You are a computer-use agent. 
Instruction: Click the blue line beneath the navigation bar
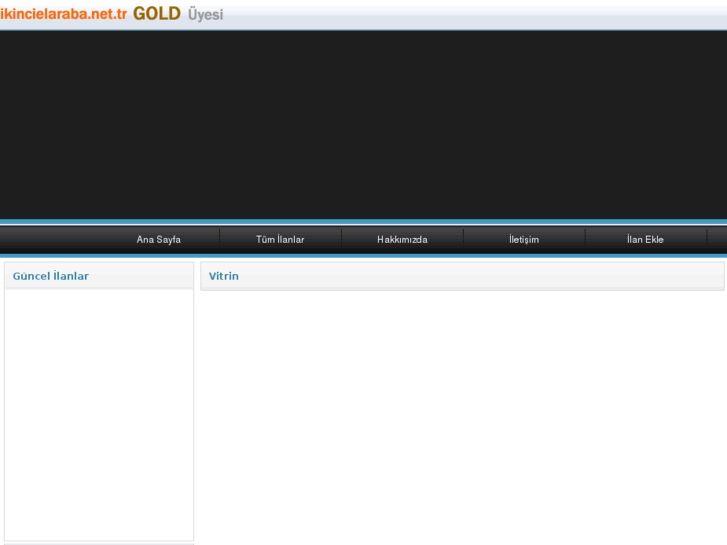pos(363,255)
